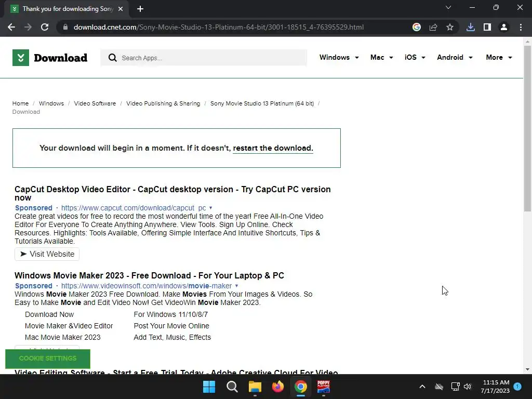Go to Home breadcrumb
Screen dimensions: 532x399
point(20,103)
